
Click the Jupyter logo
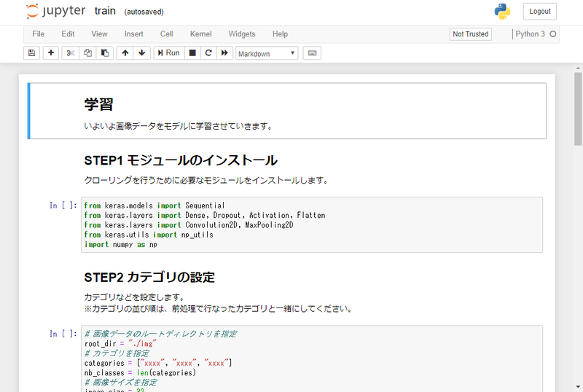pyautogui.click(x=56, y=11)
